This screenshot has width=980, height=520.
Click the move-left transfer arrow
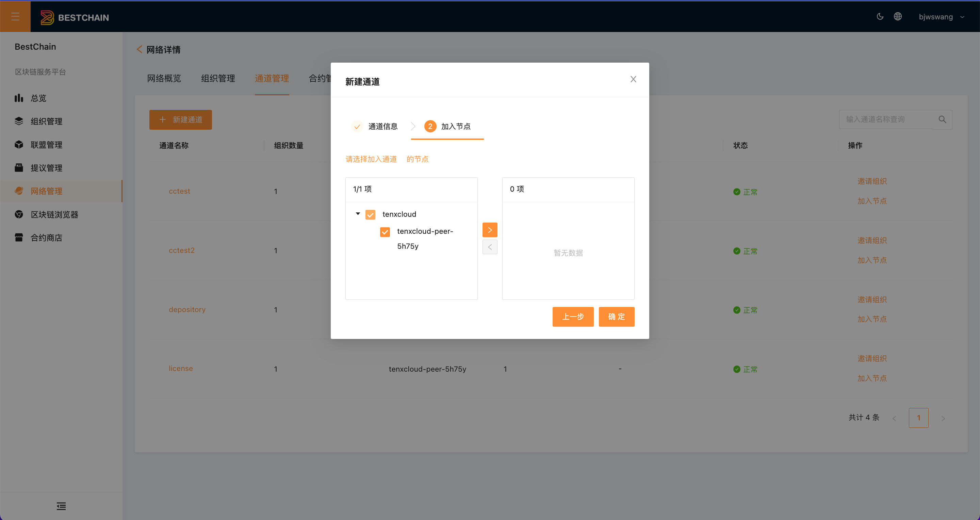coord(490,247)
